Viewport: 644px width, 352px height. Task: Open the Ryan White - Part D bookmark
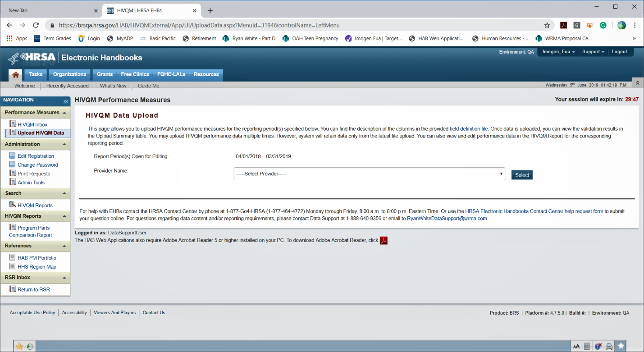(x=249, y=38)
